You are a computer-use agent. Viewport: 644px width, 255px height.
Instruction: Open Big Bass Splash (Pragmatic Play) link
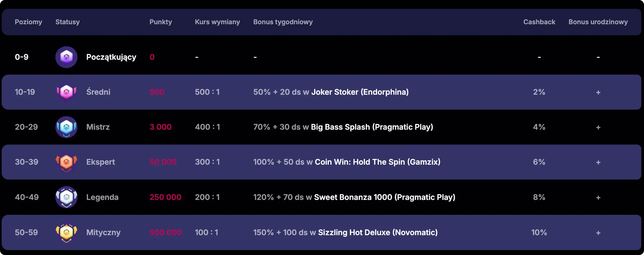point(372,127)
